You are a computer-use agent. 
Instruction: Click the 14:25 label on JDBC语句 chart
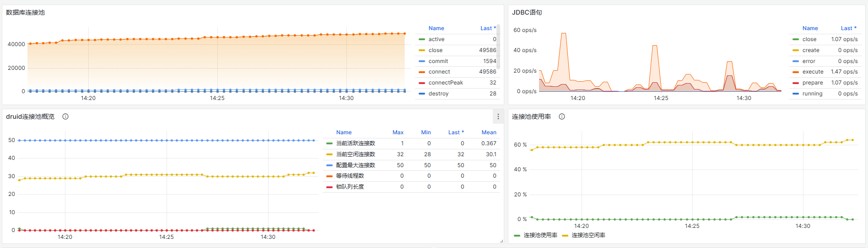[x=661, y=98]
